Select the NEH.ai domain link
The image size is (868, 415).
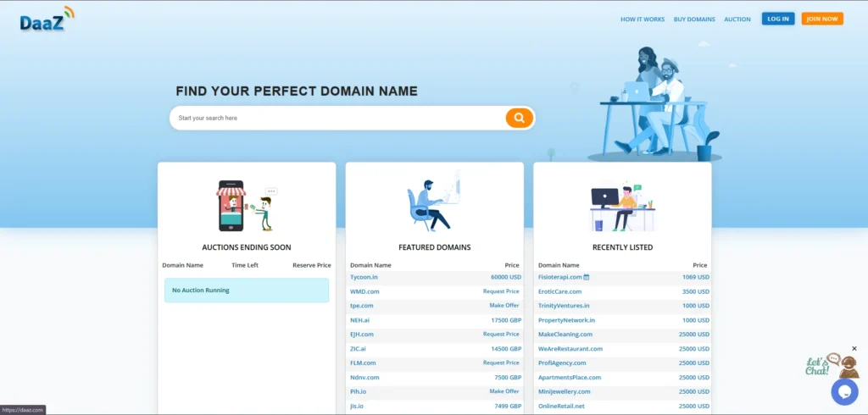[359, 320]
